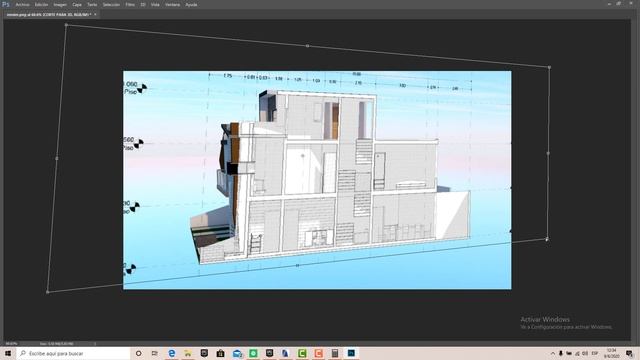Click the battery tray icon
The image size is (640, 360).
point(569,353)
